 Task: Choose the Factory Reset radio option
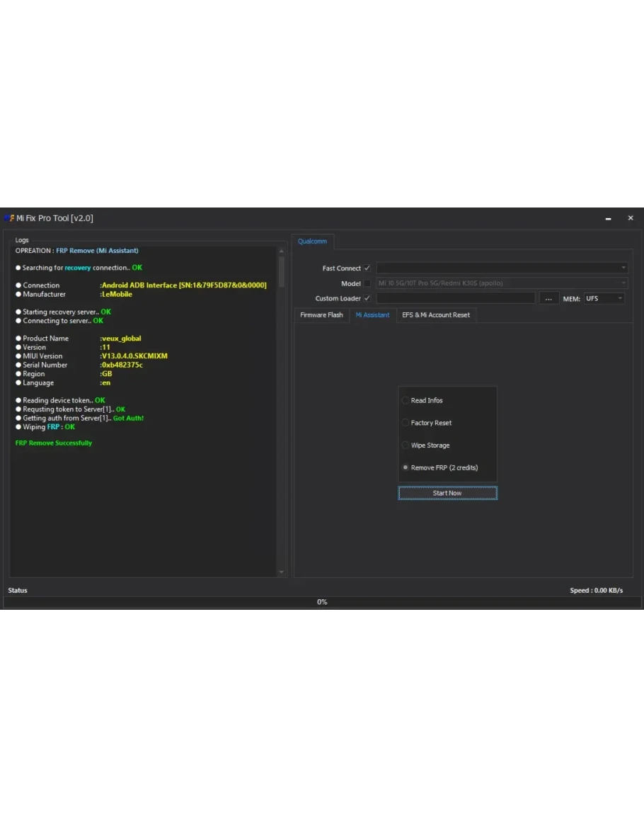(x=406, y=423)
